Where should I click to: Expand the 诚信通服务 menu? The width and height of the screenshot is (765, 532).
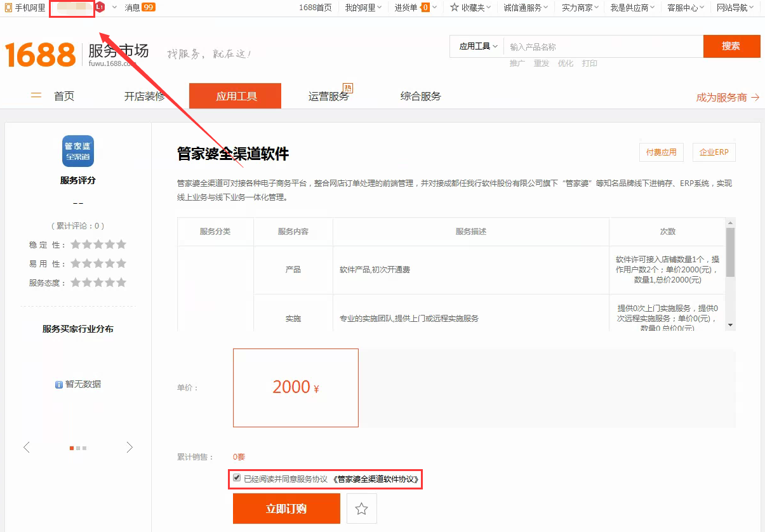[x=526, y=8]
